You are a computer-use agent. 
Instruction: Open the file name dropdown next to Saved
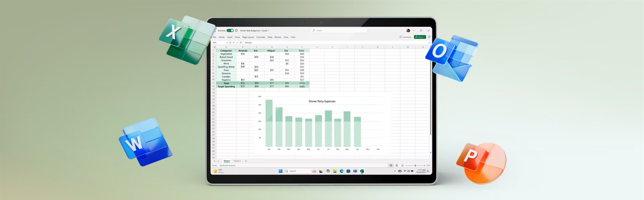pos(269,30)
